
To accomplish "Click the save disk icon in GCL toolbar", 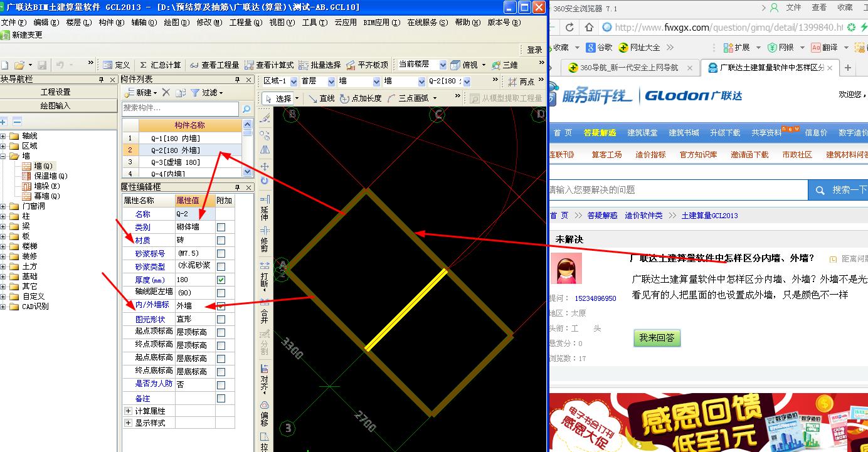I will [x=42, y=65].
